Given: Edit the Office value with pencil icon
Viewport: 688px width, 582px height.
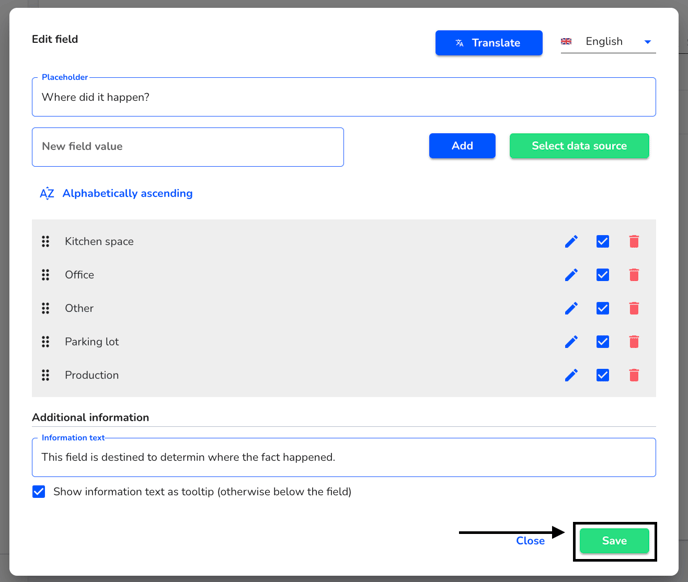Looking at the screenshot, I should 571,275.
